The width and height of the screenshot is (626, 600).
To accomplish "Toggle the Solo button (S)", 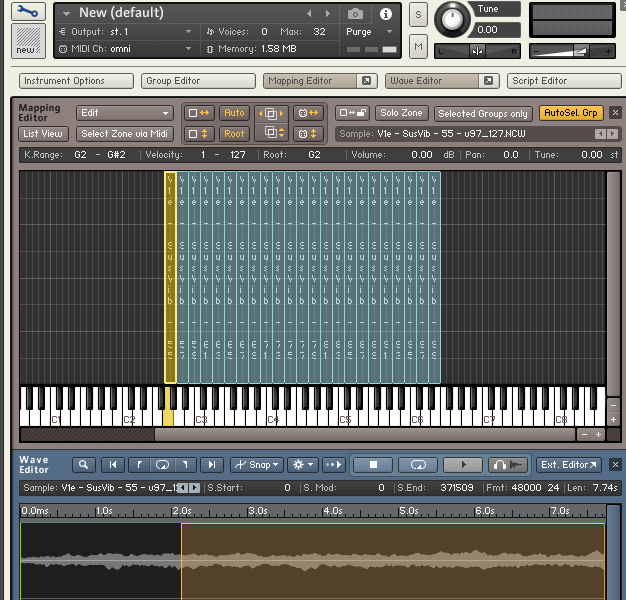I will [418, 16].
